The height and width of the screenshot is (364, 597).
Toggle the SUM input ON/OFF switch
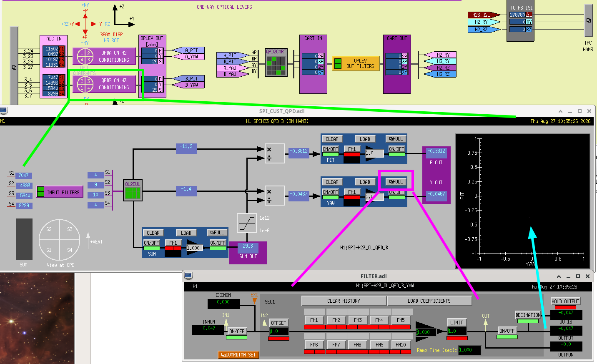(151, 243)
